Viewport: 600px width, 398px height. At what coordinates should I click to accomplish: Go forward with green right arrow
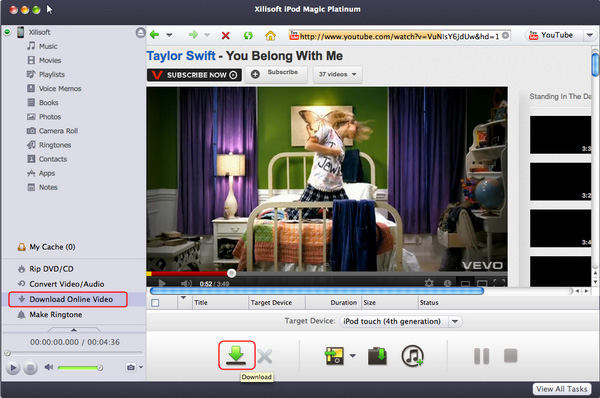pyautogui.click(x=193, y=35)
